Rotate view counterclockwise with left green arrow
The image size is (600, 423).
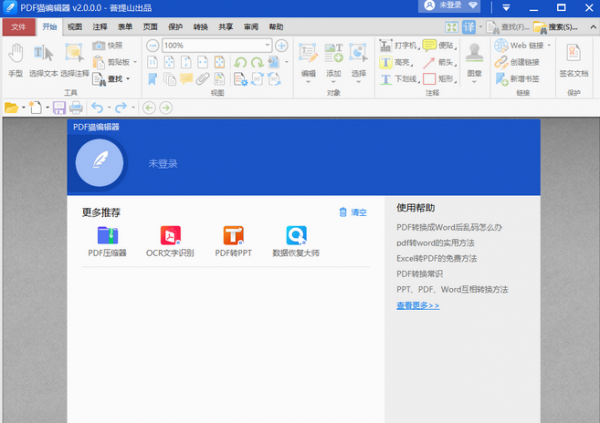(x=241, y=62)
